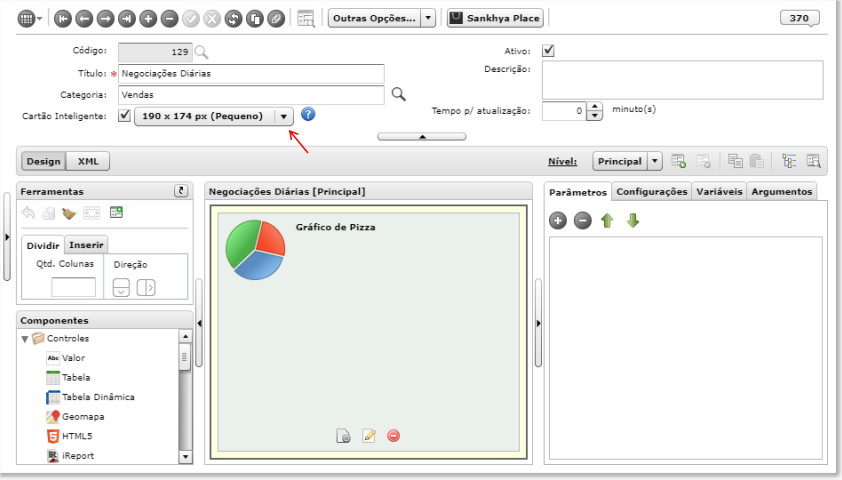Open the level tree structure icon
842x480 pixels.
tap(789, 161)
